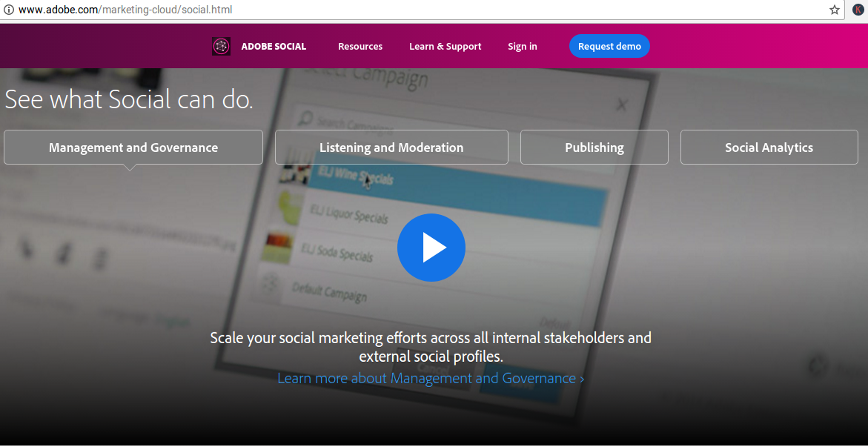Image resolution: width=868 pixels, height=447 pixels.
Task: Open the browser profile avatar icon
Action: click(x=858, y=9)
